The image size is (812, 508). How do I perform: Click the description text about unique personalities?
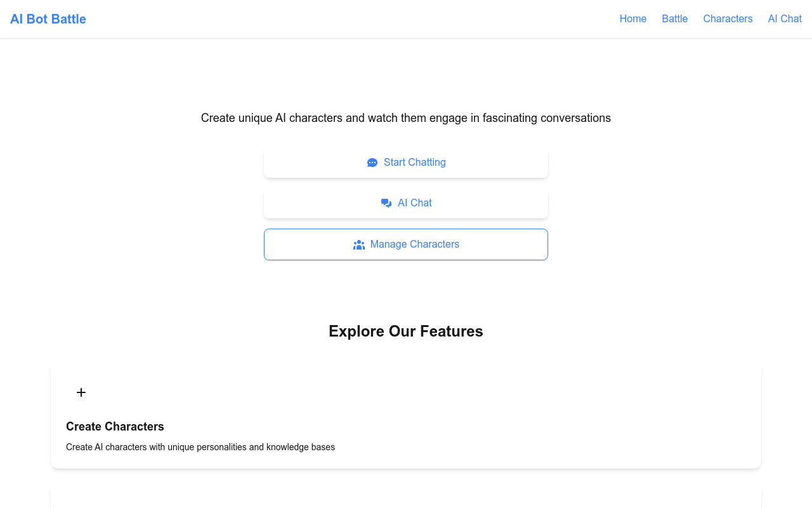coord(200,447)
